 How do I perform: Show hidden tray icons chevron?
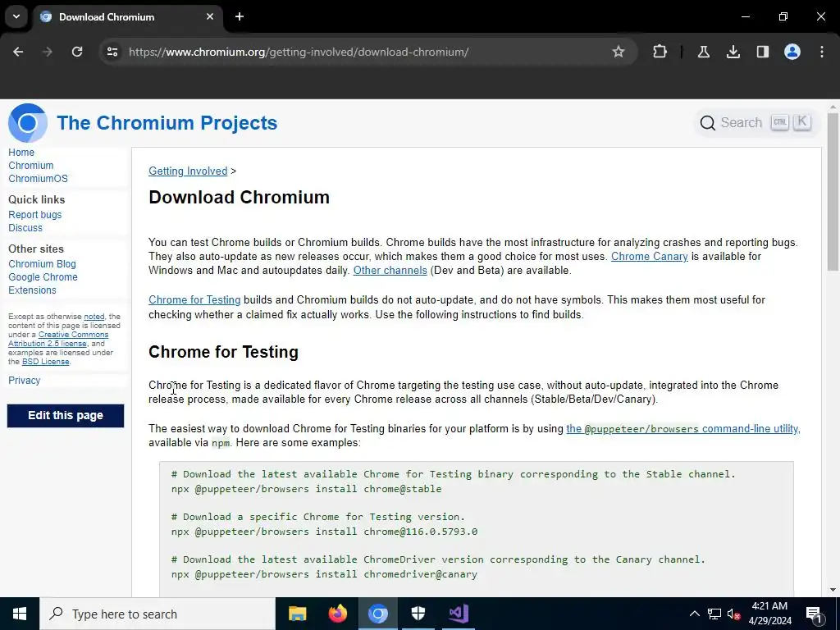pyautogui.click(x=694, y=614)
